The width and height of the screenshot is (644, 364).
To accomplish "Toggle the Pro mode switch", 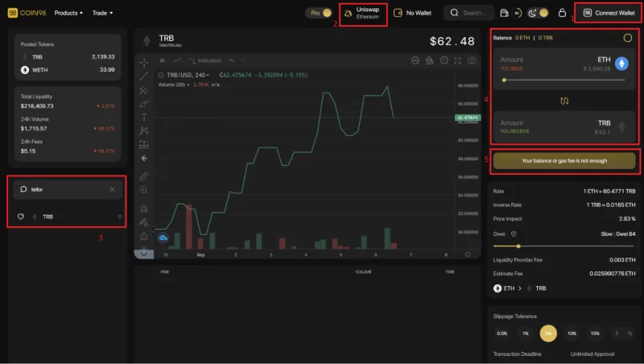I will tap(320, 13).
